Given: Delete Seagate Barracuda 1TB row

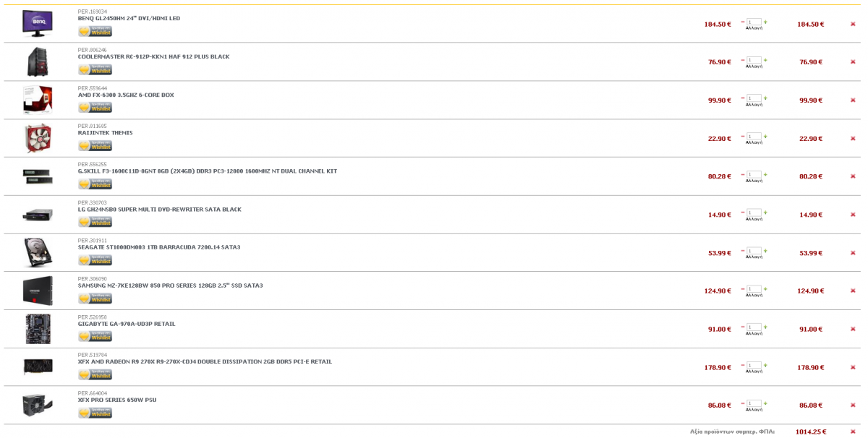Looking at the screenshot, I should 853,253.
